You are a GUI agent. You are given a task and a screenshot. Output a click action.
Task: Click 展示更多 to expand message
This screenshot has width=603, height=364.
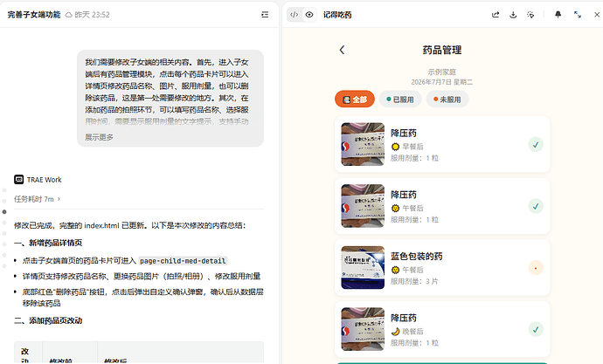[99, 137]
